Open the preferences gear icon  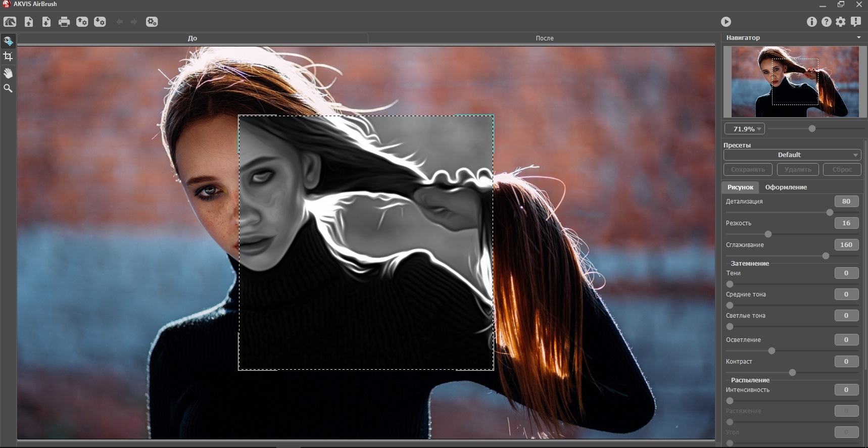point(840,22)
